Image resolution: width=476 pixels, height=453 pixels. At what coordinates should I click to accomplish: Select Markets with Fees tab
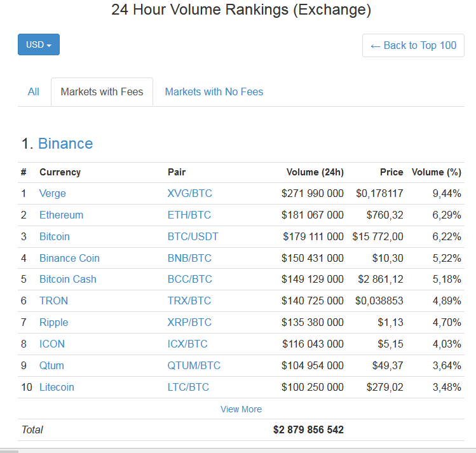click(x=102, y=91)
